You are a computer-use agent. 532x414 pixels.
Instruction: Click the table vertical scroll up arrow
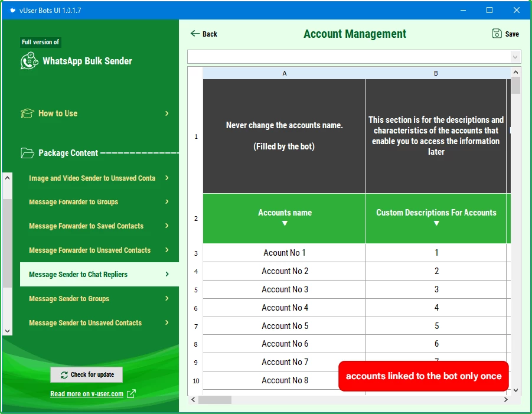point(515,72)
